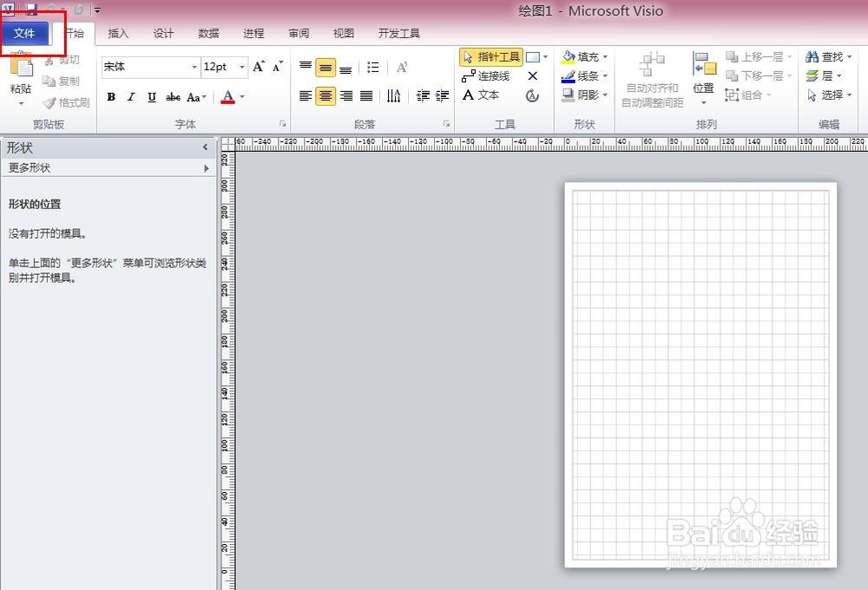Viewport: 868px width, 590px height.
Task: Click the 复制 copy button
Action: coord(62,81)
